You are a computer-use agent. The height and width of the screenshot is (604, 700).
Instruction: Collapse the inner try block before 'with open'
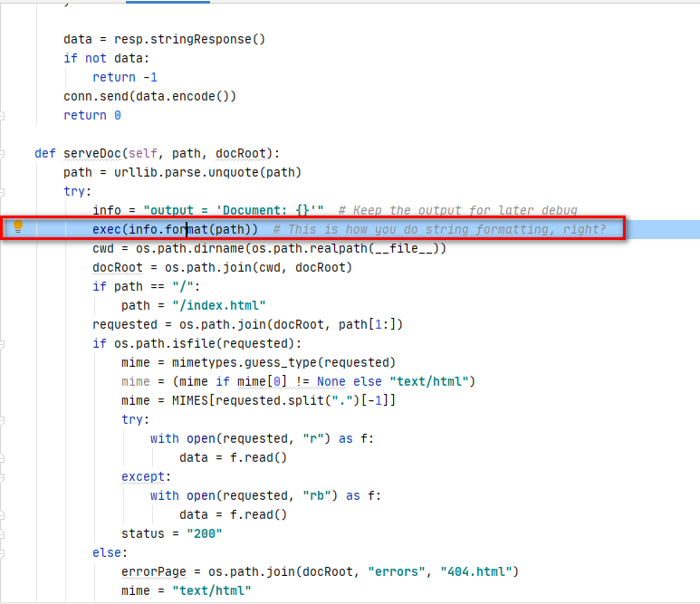(x=2, y=420)
